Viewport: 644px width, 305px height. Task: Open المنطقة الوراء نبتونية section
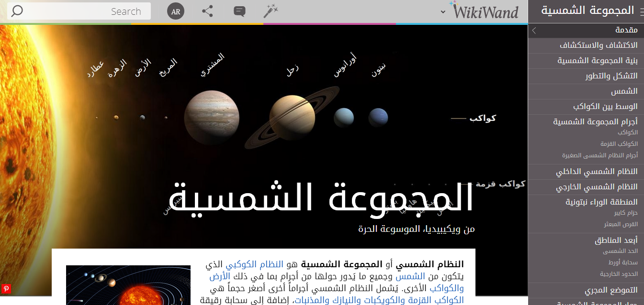click(x=601, y=202)
